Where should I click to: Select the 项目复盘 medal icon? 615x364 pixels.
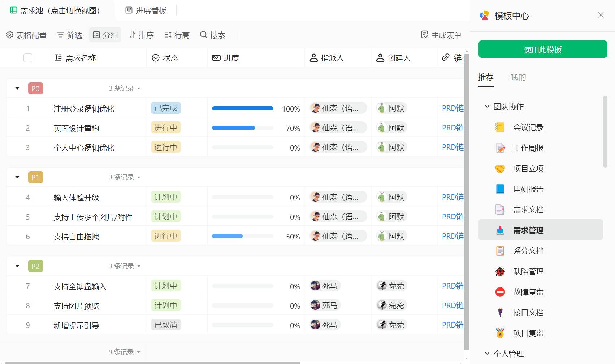pyautogui.click(x=500, y=333)
